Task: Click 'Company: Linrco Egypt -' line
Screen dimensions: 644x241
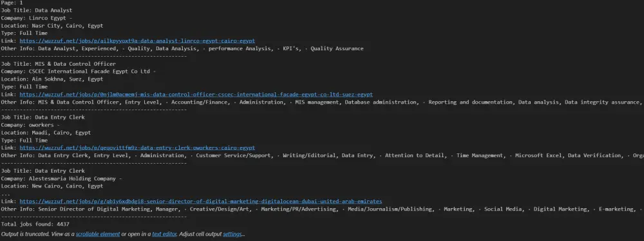Action: pyautogui.click(x=37, y=18)
